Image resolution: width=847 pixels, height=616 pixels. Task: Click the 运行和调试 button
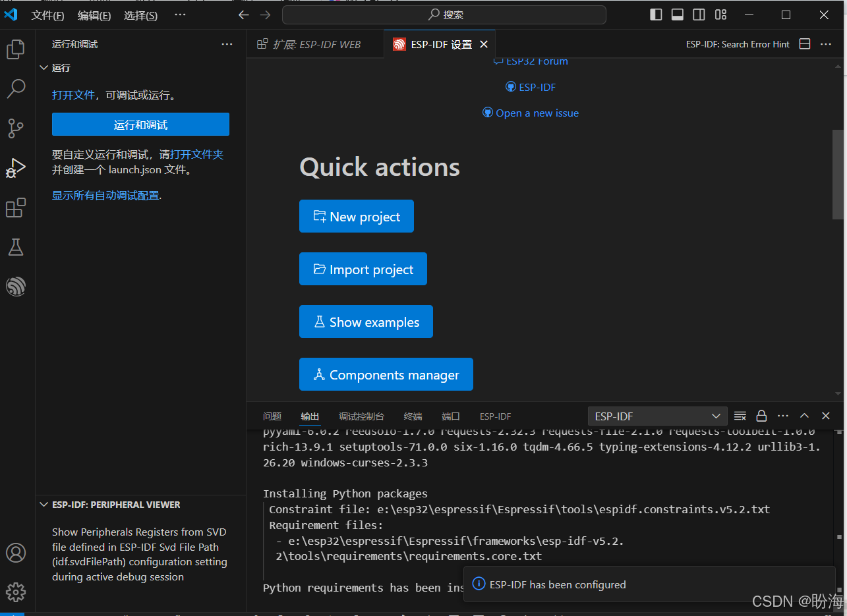pyautogui.click(x=140, y=125)
